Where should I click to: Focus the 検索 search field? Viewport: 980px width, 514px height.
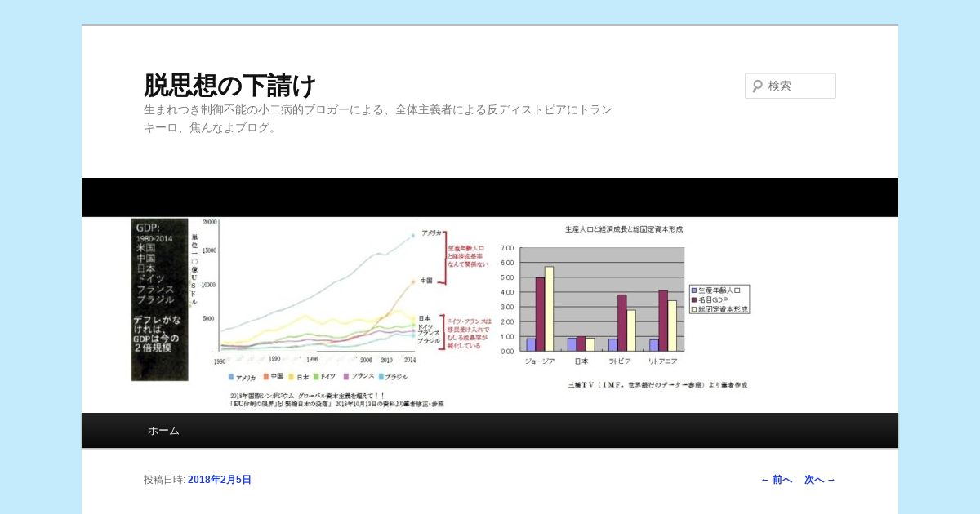(x=791, y=86)
